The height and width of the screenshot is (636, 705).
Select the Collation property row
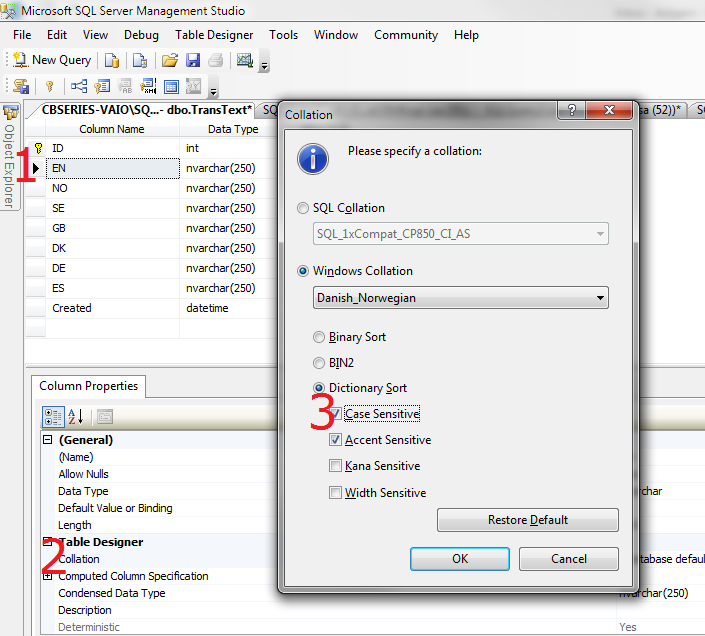coord(167,559)
